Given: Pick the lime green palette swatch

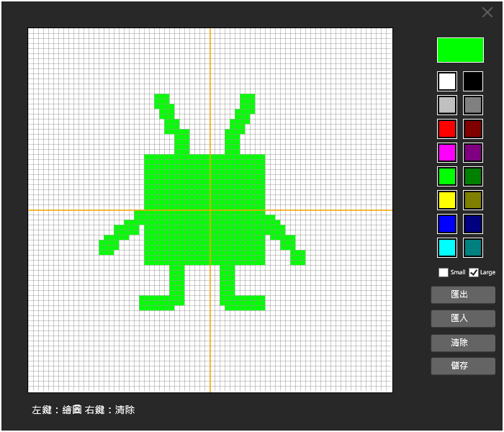Looking at the screenshot, I should click(x=447, y=176).
